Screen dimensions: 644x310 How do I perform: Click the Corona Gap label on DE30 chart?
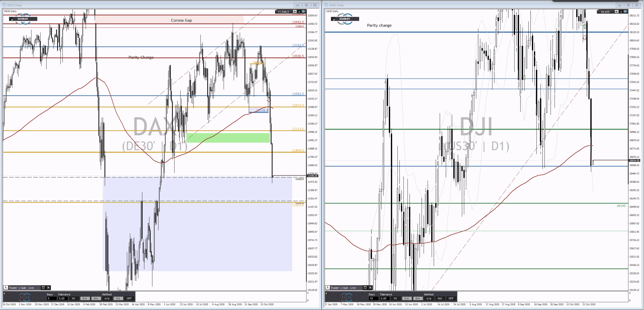(181, 20)
